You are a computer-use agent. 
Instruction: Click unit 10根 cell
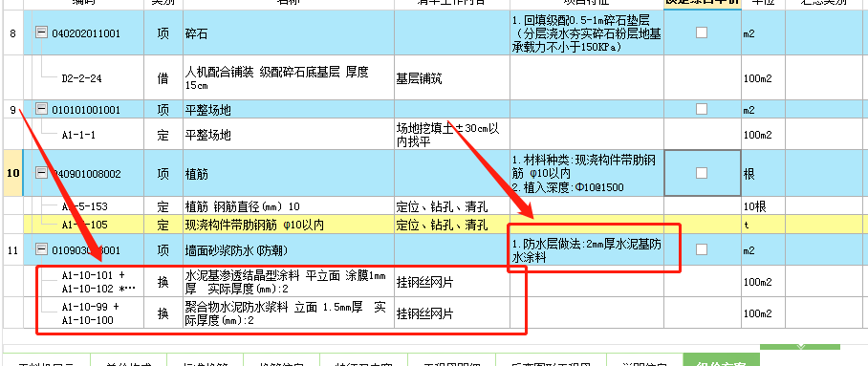click(754, 206)
